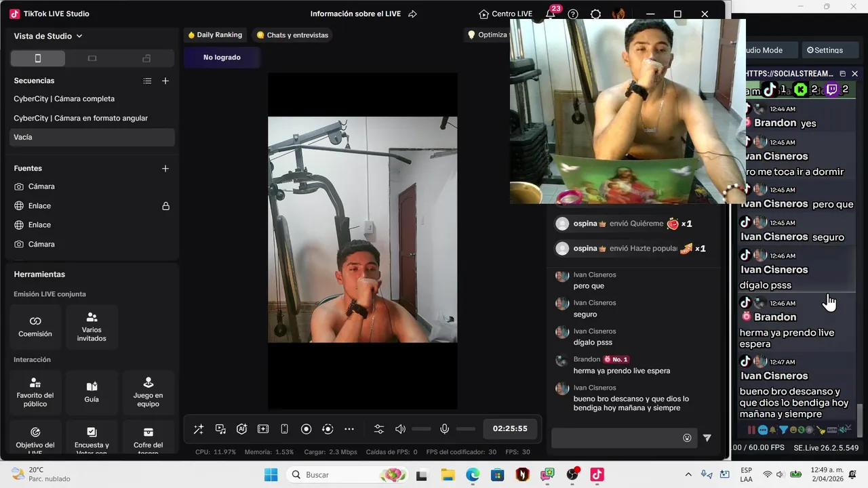Share the LIVE info via arrow icon

(x=412, y=14)
